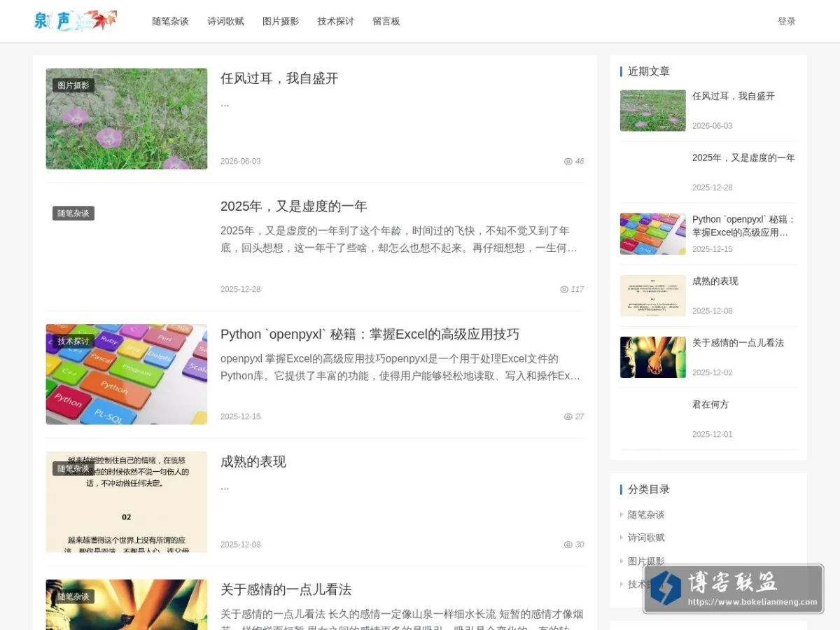Screen dimensions: 840x630
Task: Open the 诗词歌赋 menu item
Action: [225, 21]
